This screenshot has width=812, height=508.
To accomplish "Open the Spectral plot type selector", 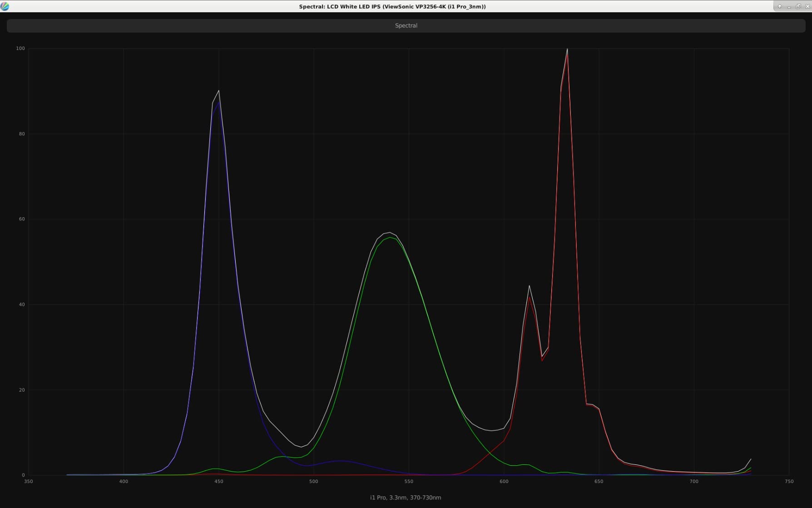I will tap(406, 25).
